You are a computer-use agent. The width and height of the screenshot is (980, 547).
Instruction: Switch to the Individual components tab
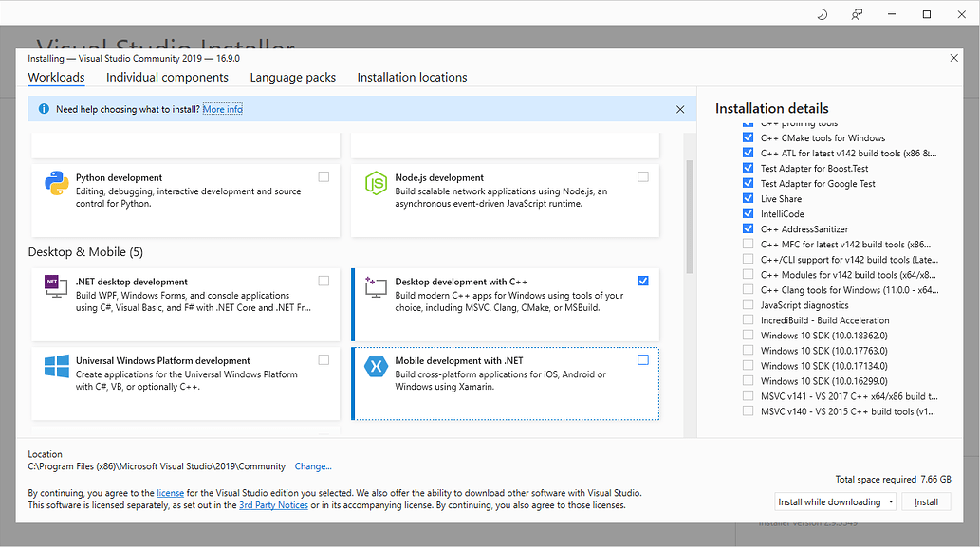click(x=167, y=78)
